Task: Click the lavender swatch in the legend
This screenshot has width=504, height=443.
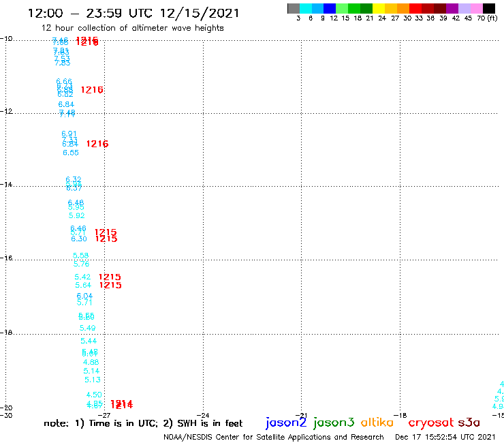Action: pos(464,8)
